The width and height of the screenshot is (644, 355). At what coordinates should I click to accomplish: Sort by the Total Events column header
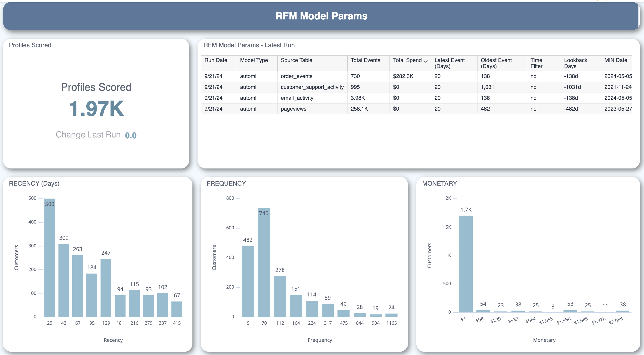(x=365, y=60)
